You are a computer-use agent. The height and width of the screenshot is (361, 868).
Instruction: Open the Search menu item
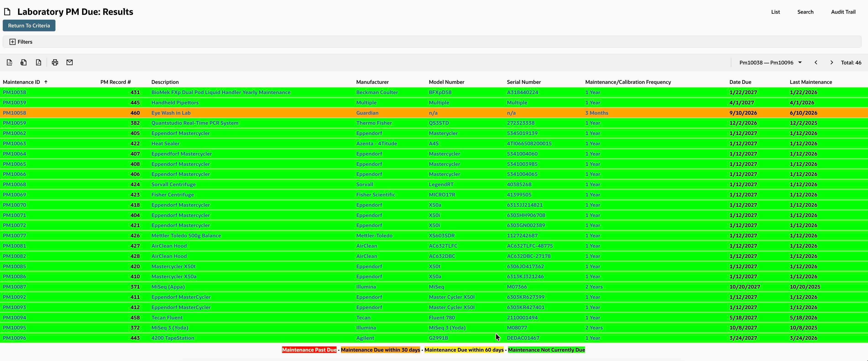[x=805, y=12]
